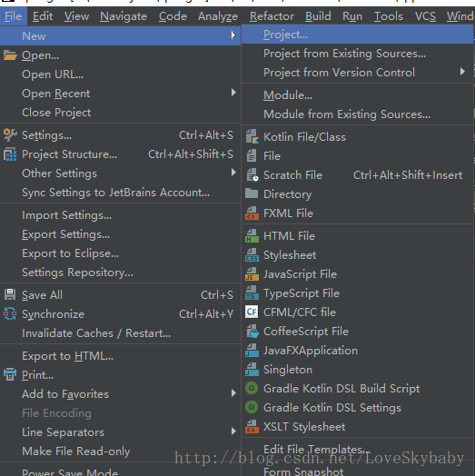Click the JavaScript File JS icon
Viewport: 475px width, 476px height.
pos(252,274)
